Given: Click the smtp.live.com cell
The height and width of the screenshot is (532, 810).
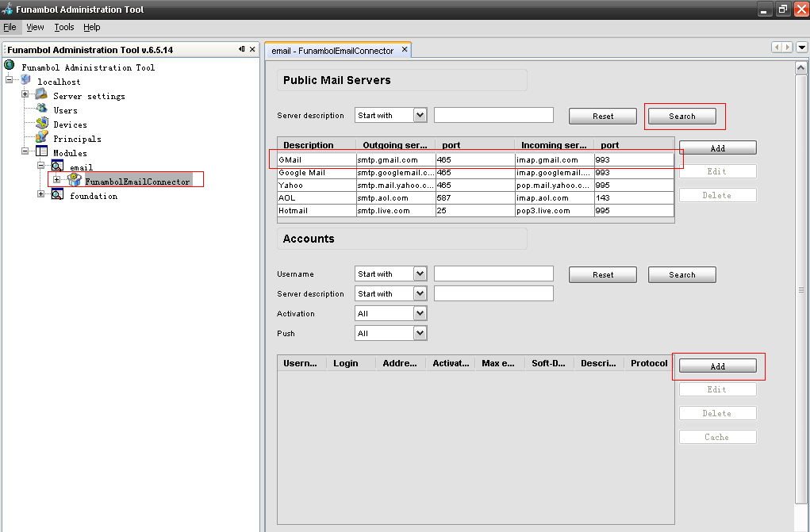Looking at the screenshot, I should [396, 211].
